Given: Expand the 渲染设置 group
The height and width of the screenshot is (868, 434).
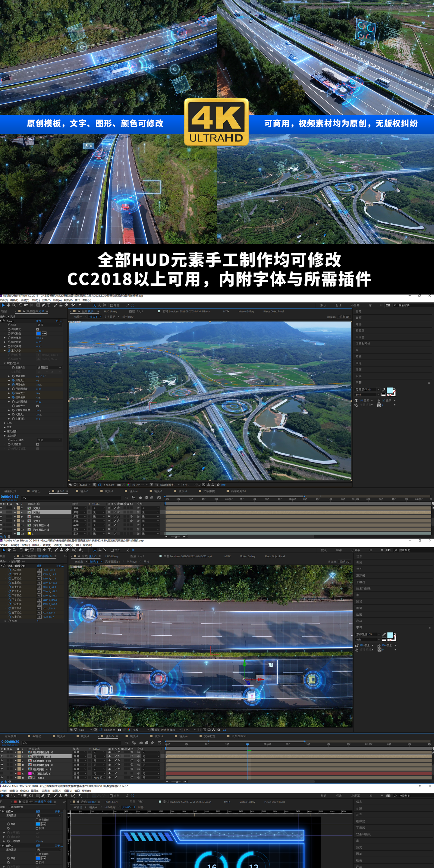Looking at the screenshot, I should click(x=5, y=436).
